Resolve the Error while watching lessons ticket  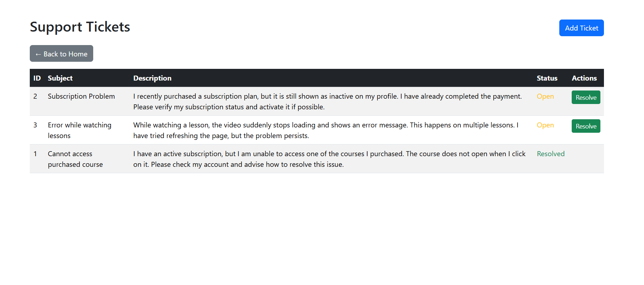tap(586, 126)
